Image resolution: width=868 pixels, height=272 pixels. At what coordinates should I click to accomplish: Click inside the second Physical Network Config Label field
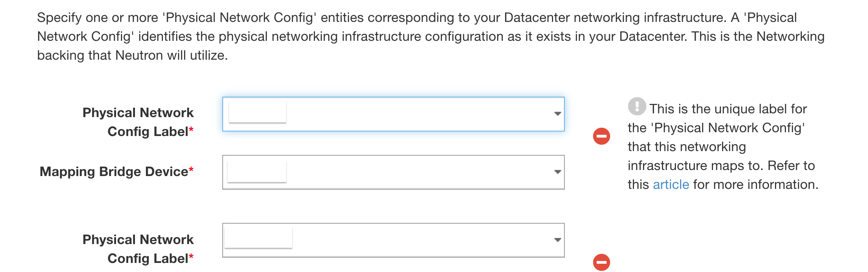click(394, 240)
